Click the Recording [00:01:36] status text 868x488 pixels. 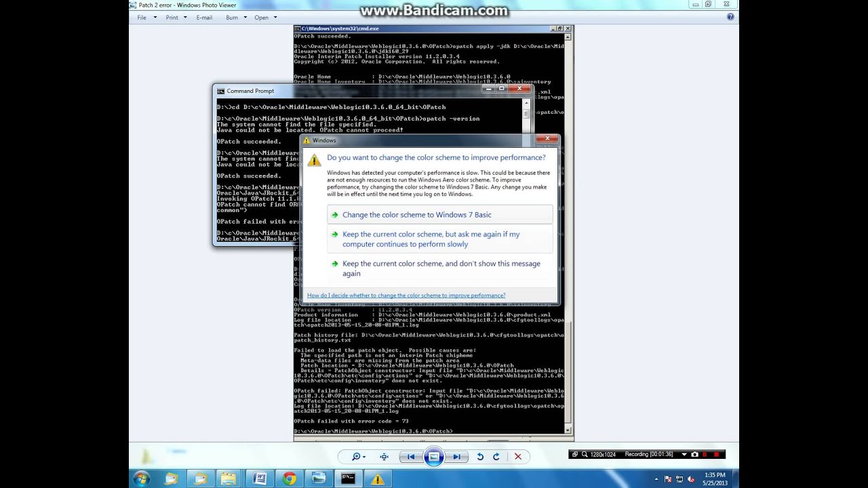[x=648, y=454]
